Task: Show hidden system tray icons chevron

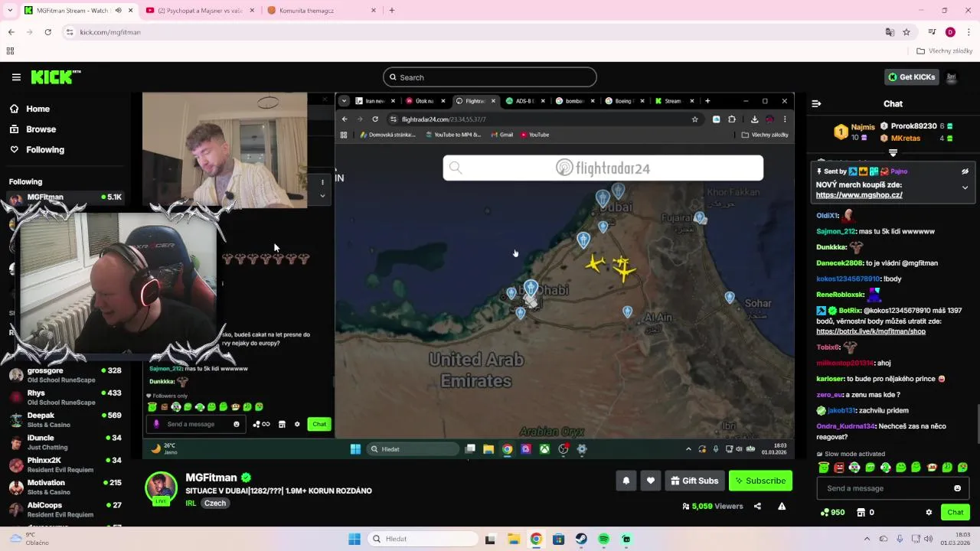Action: click(867, 539)
